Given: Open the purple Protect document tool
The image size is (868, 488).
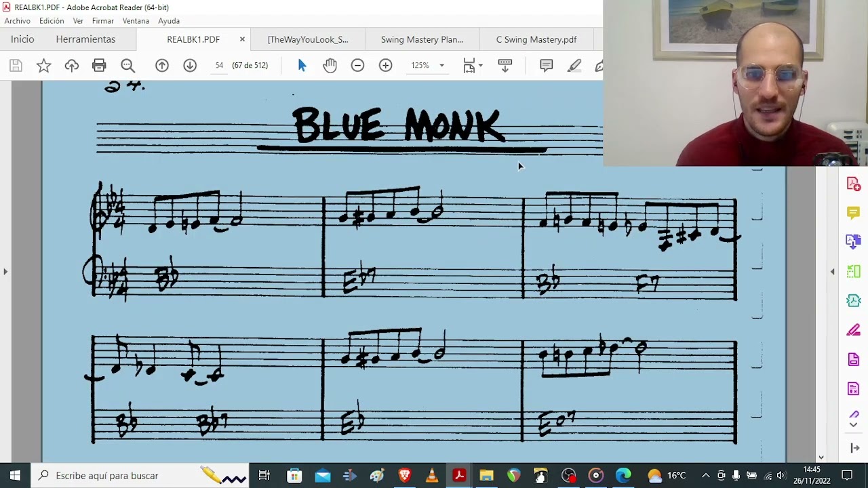Looking at the screenshot, I should coord(854,359).
